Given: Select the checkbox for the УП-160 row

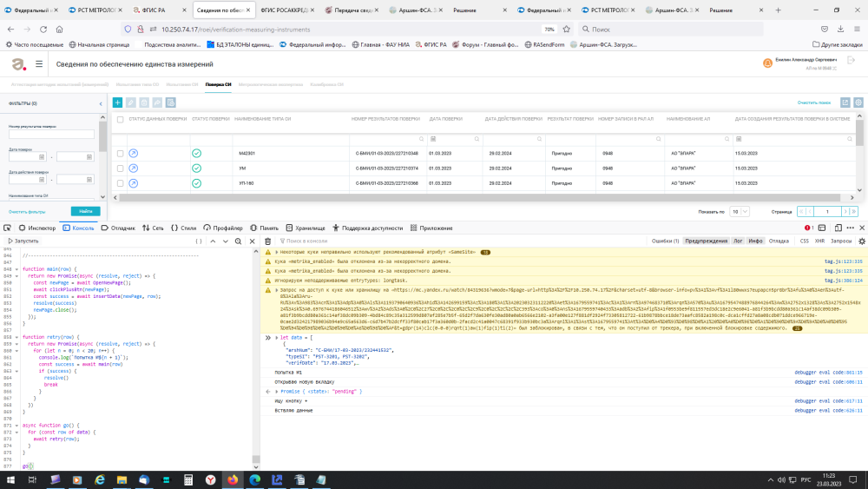Looking at the screenshot, I should (121, 183).
